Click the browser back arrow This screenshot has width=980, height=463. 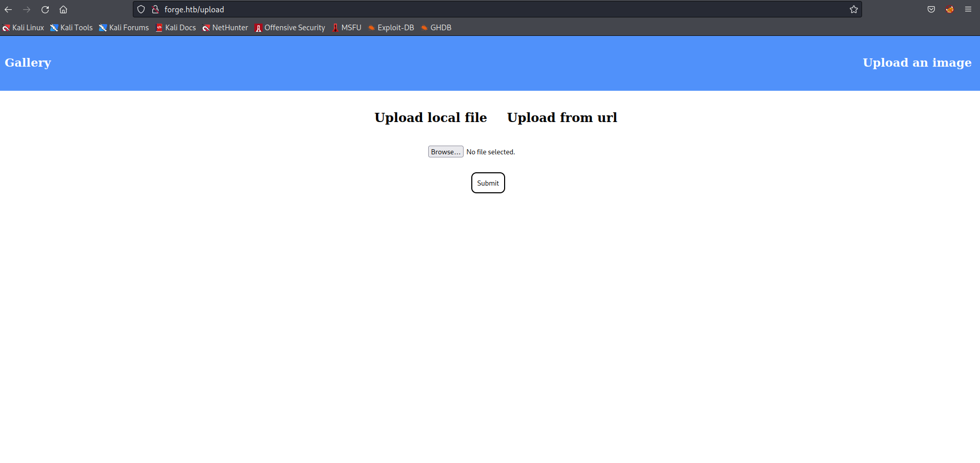point(8,10)
